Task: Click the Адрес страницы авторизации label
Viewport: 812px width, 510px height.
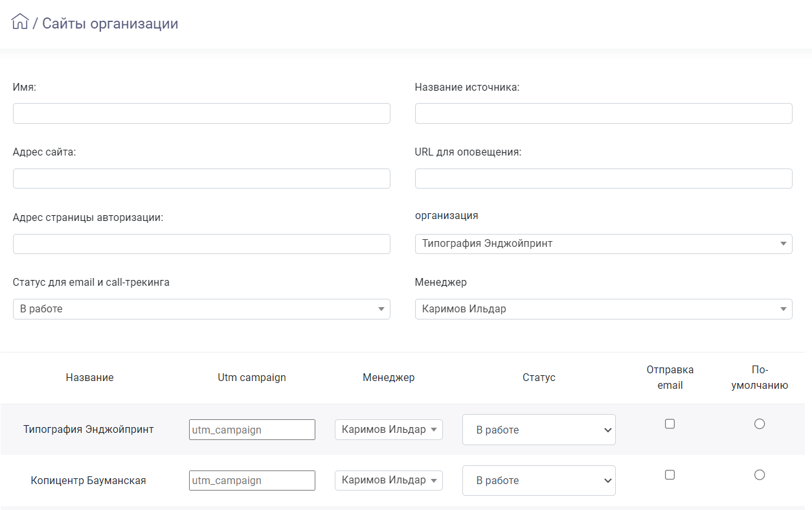Action: point(88,218)
